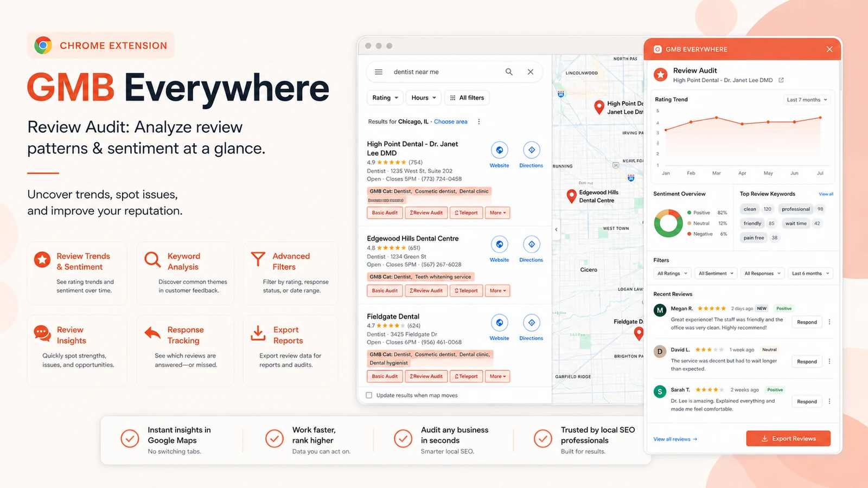868x488 pixels.
Task: Get Directions icon for Fieldgate Dental
Action: [532, 323]
